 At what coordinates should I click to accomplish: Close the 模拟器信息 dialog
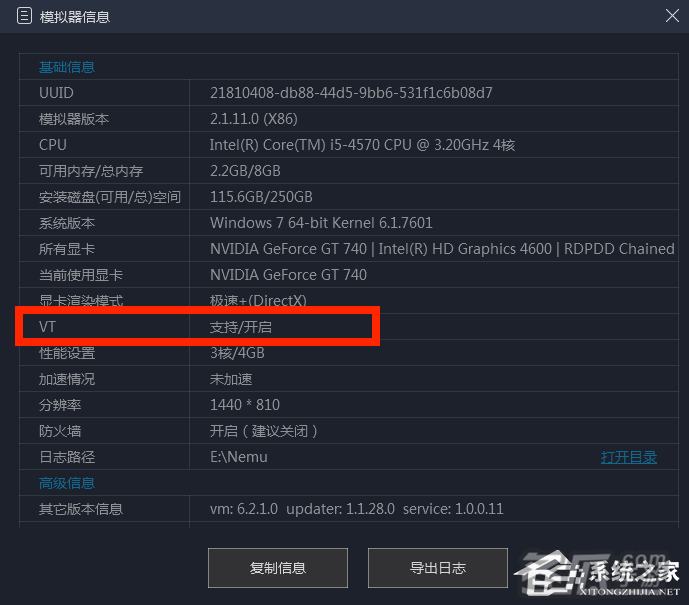pyautogui.click(x=672, y=16)
